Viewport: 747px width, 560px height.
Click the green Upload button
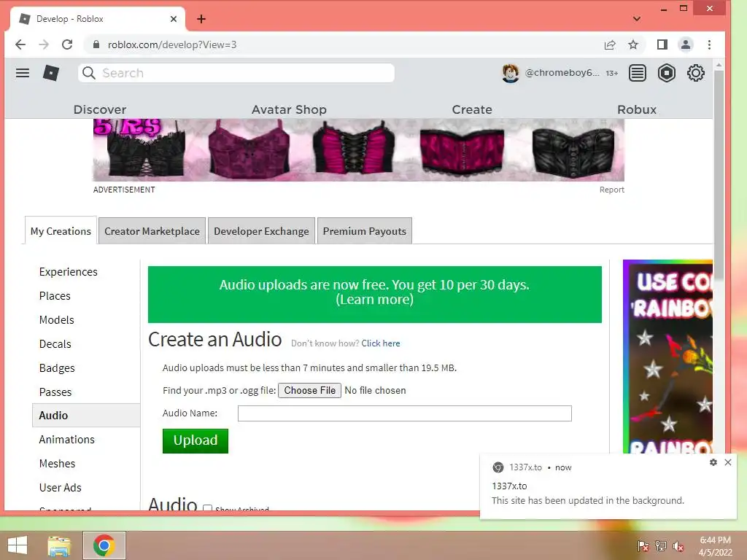[196, 441]
